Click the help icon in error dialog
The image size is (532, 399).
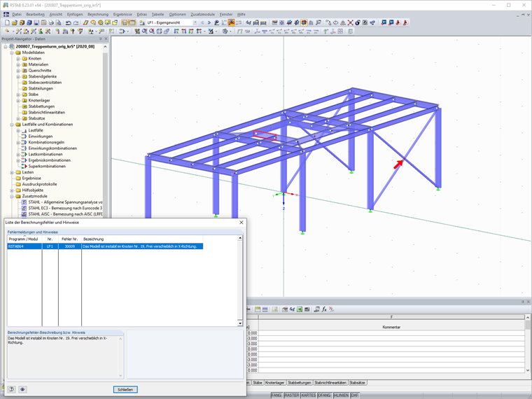click(11, 389)
